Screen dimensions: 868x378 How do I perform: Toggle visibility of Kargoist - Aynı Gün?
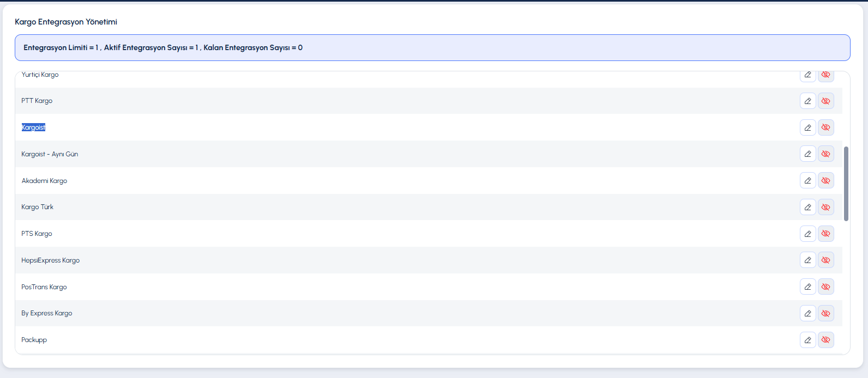(826, 154)
